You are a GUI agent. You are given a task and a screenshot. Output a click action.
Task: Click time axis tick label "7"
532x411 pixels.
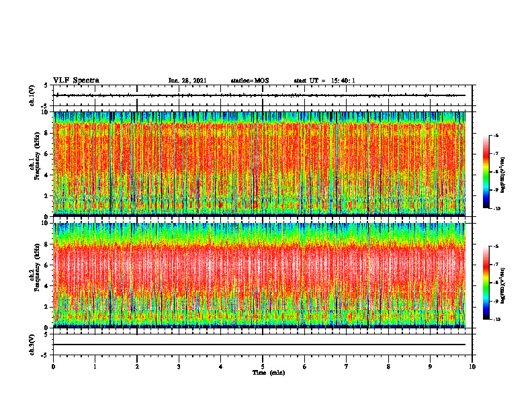(x=347, y=367)
